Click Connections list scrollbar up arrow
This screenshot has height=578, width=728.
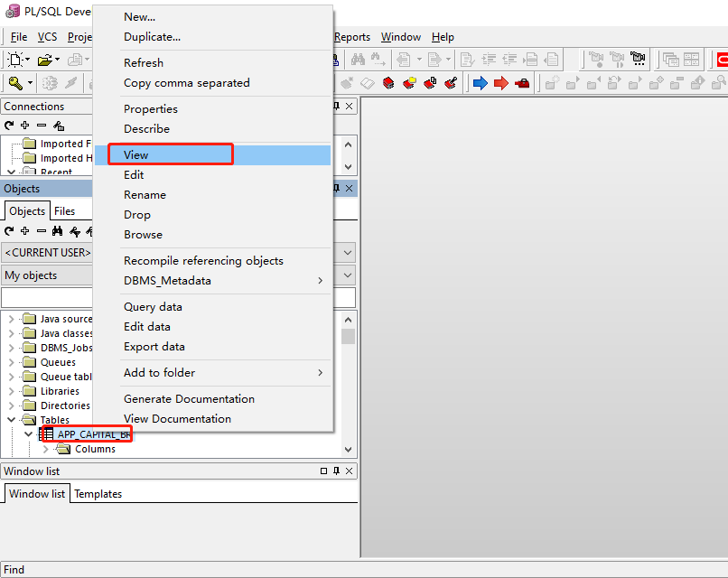click(x=349, y=144)
